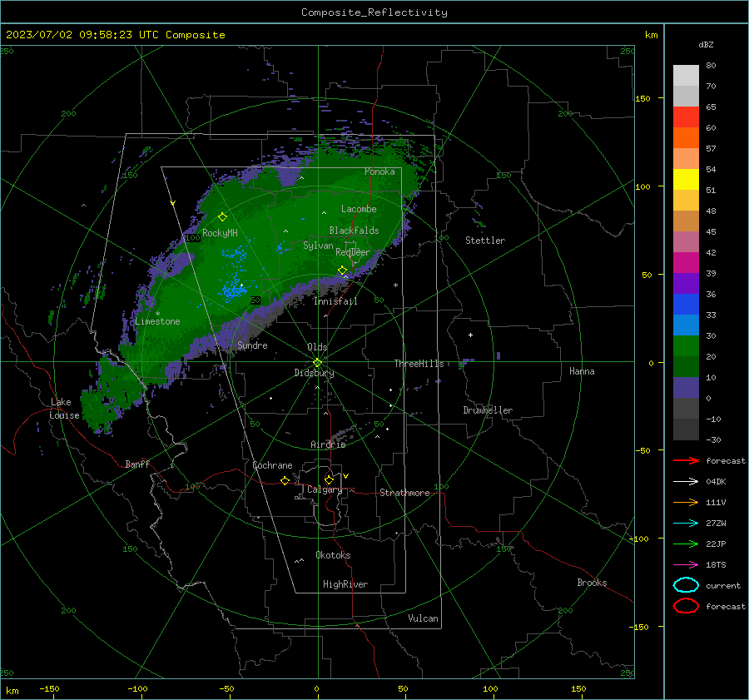This screenshot has width=749, height=700.
Task: Click the cyan 27ZW arrow in legend
Action: pos(686,524)
